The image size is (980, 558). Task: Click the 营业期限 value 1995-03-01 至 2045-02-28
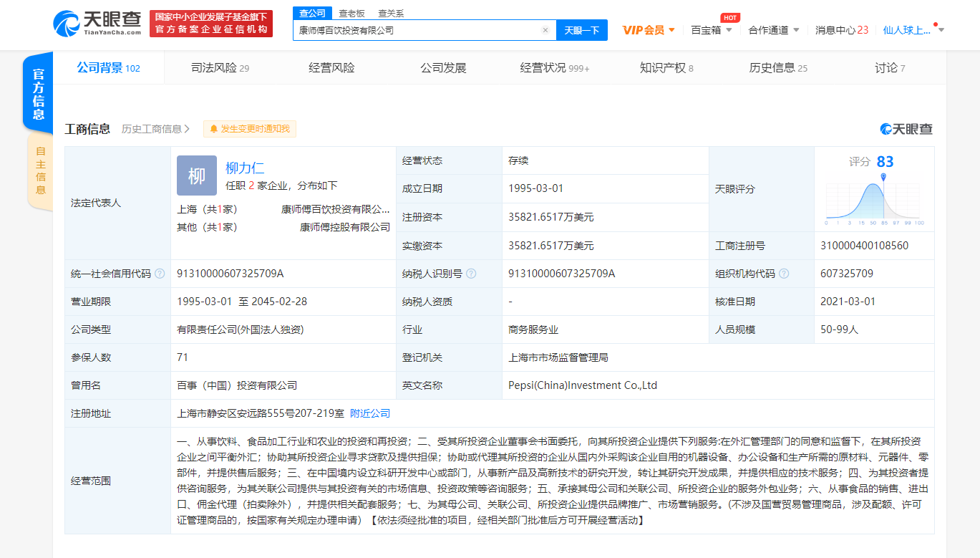point(242,302)
